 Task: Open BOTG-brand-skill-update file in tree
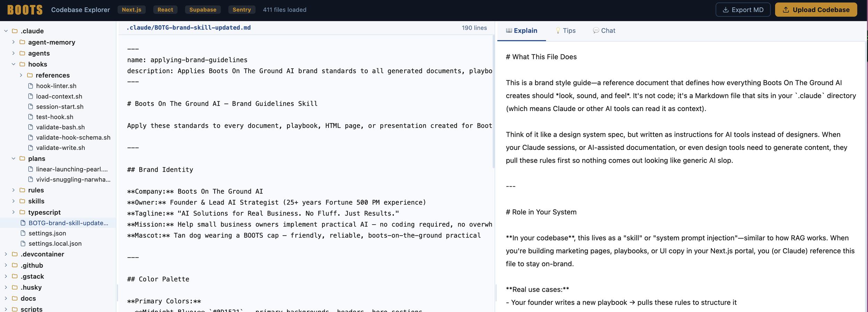click(58, 223)
